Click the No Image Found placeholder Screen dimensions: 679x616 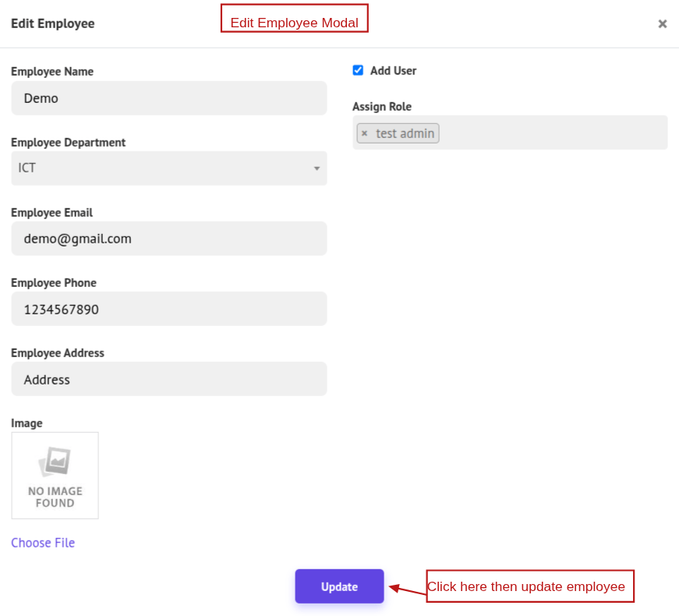click(x=55, y=476)
